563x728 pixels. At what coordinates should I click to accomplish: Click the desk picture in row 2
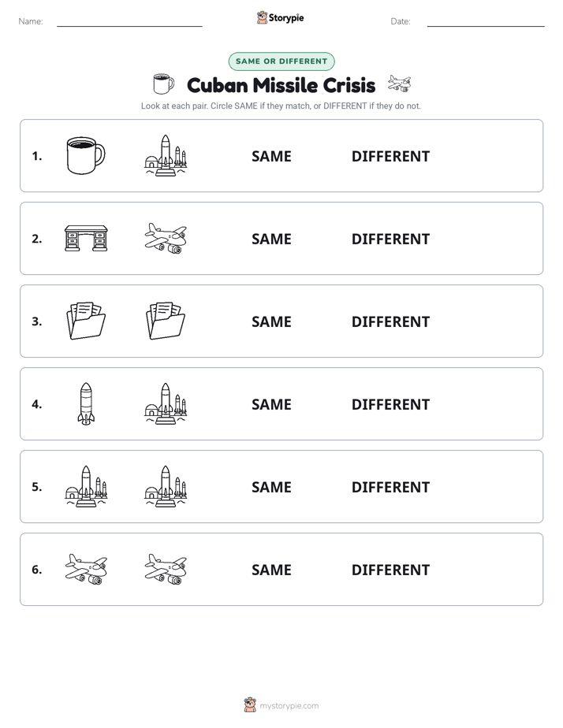pyautogui.click(x=86, y=238)
